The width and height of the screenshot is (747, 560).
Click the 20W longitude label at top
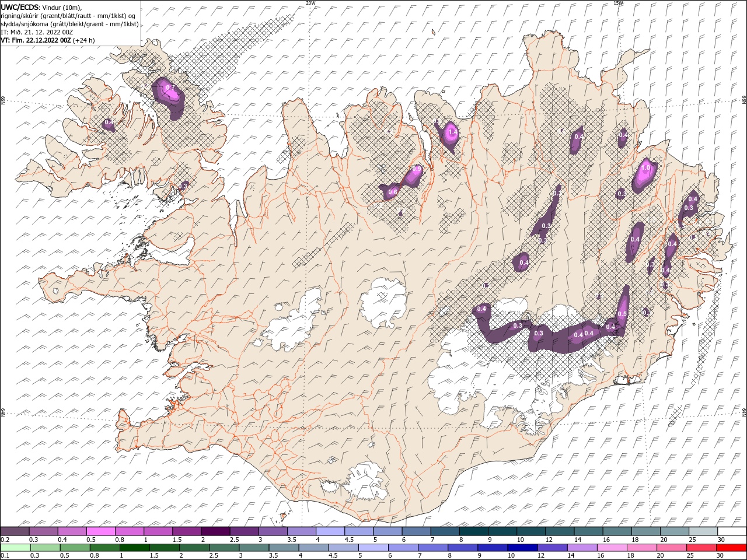(x=310, y=3)
